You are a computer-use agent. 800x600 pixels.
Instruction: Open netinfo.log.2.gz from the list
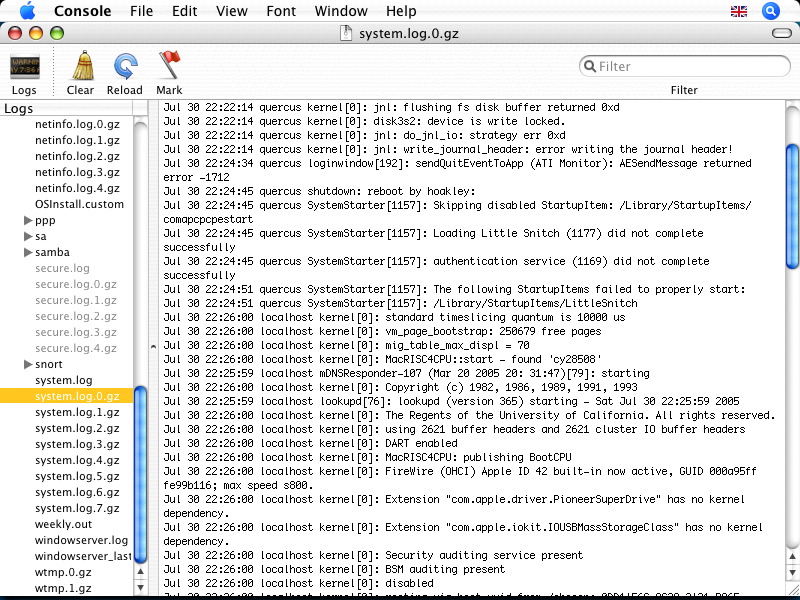pos(77,156)
